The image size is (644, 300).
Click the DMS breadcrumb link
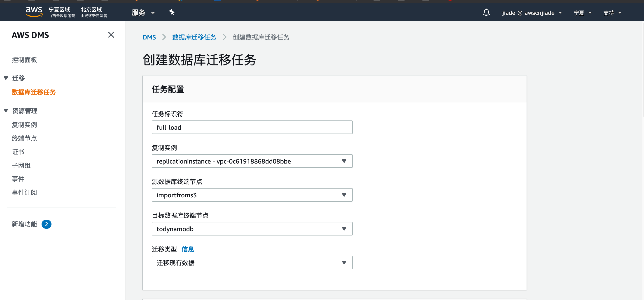click(x=149, y=37)
